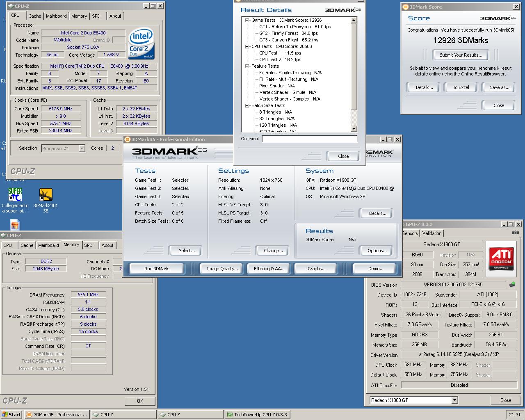Click the 3DMark05 taskbar button
The image size is (525, 420).
(57, 415)
